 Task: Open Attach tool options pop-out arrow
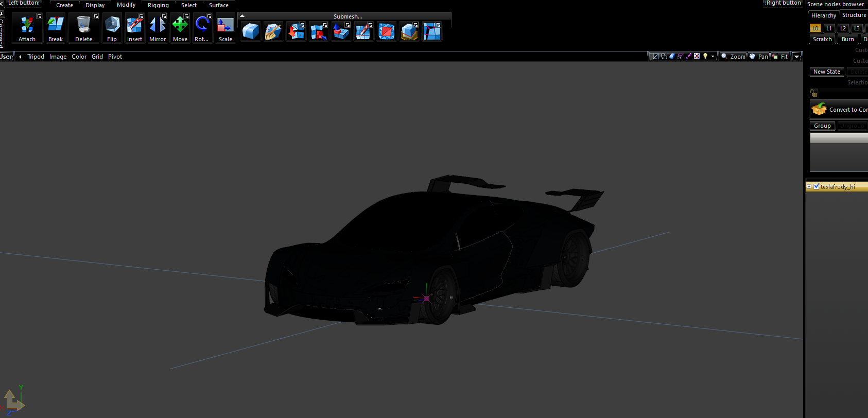(39, 16)
